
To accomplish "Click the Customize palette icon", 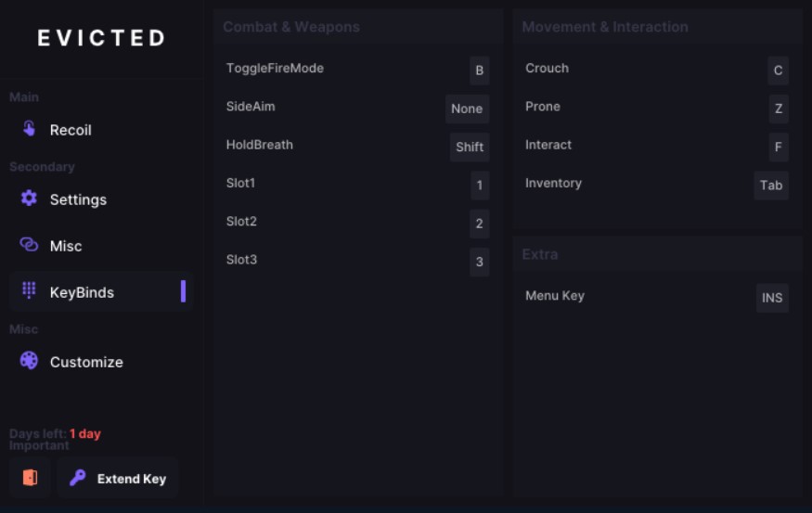I will click(29, 361).
